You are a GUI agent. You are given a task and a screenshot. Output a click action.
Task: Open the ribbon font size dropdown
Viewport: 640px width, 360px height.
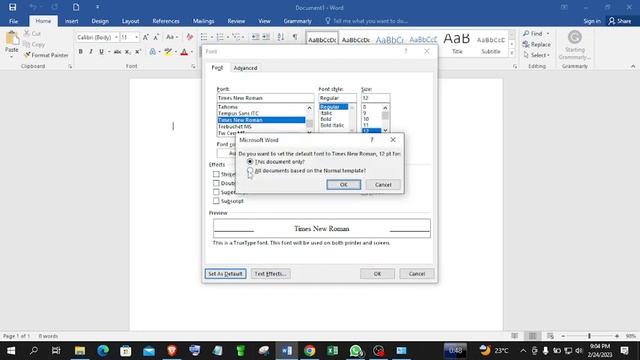[x=136, y=37]
